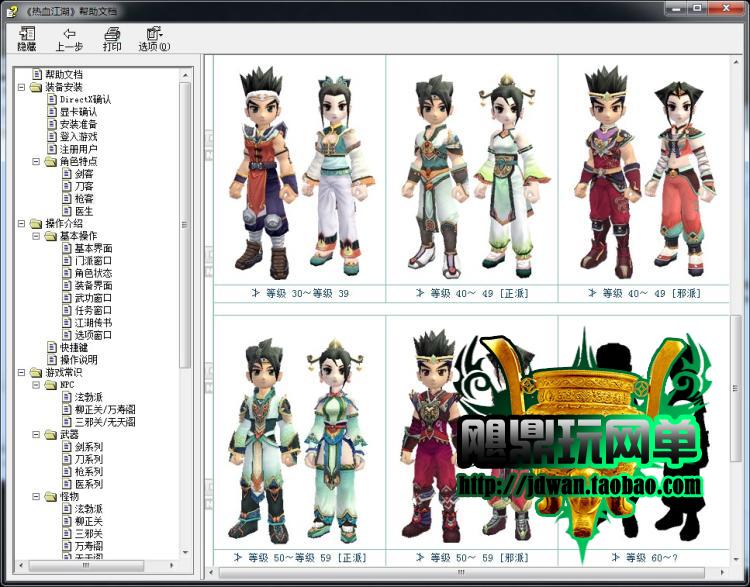Click the tree panel horizontal scrollbar thumb
The width and height of the screenshot is (750, 587).
tap(86, 565)
